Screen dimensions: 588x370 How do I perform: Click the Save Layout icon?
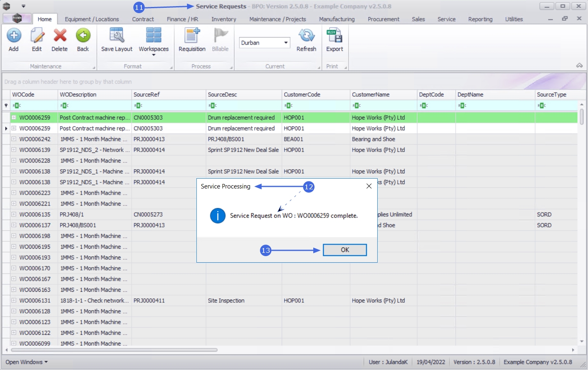tap(117, 36)
